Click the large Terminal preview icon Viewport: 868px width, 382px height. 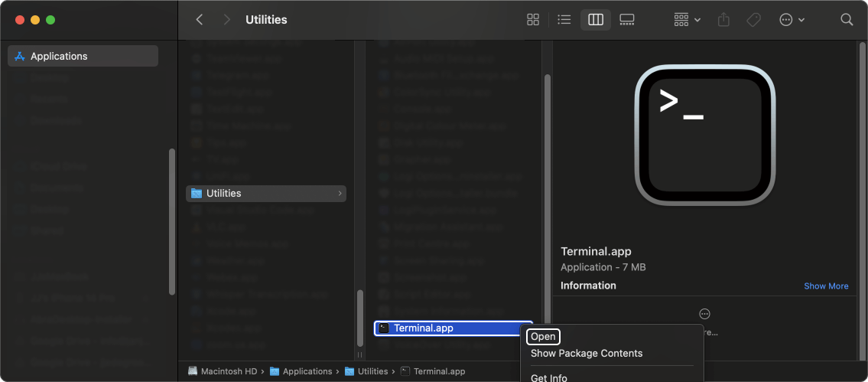pyautogui.click(x=704, y=135)
